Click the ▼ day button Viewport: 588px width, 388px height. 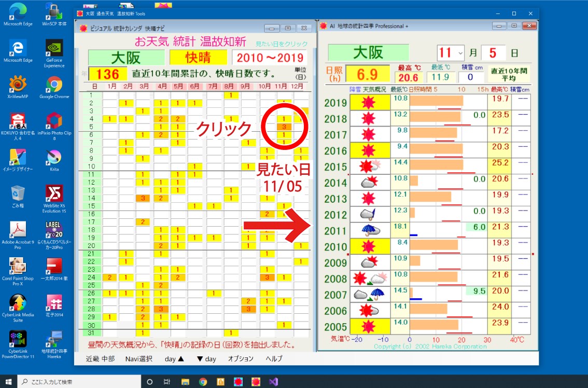tap(208, 358)
